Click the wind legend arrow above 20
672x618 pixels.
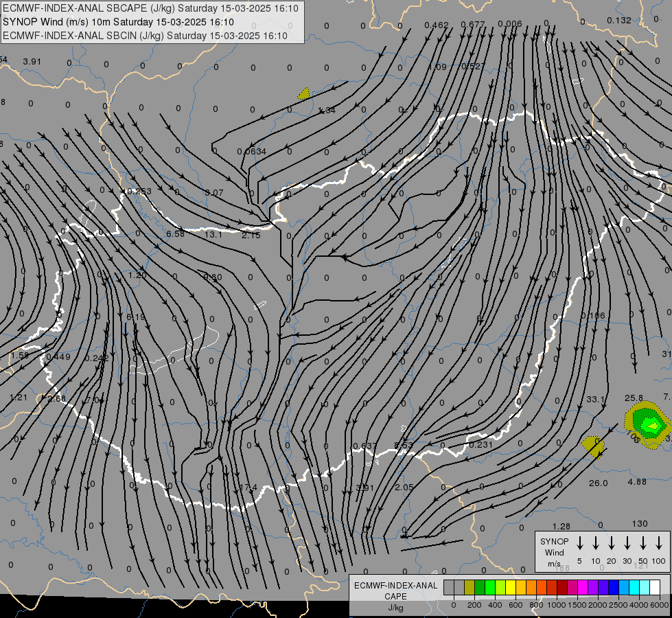point(612,543)
